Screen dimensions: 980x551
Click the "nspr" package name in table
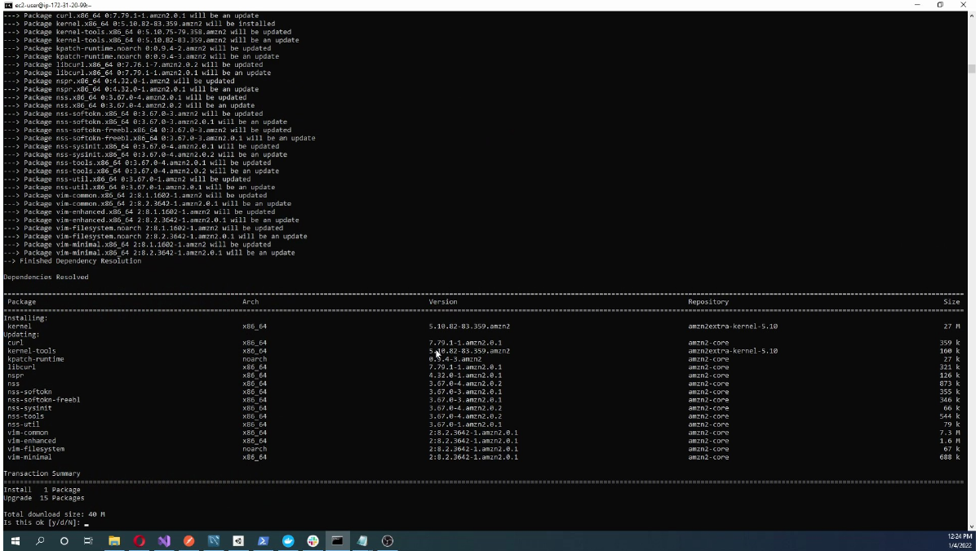click(x=16, y=375)
